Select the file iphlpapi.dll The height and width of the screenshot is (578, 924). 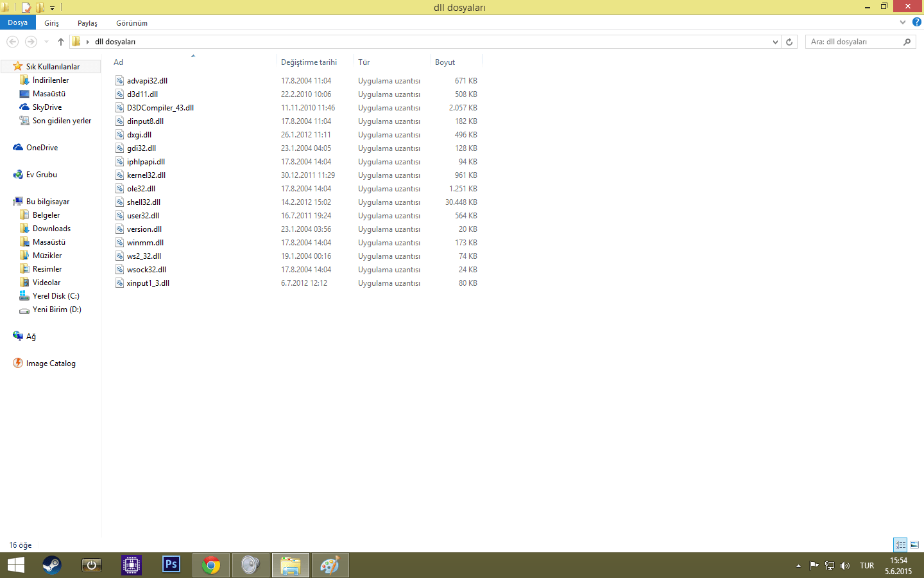tap(146, 162)
